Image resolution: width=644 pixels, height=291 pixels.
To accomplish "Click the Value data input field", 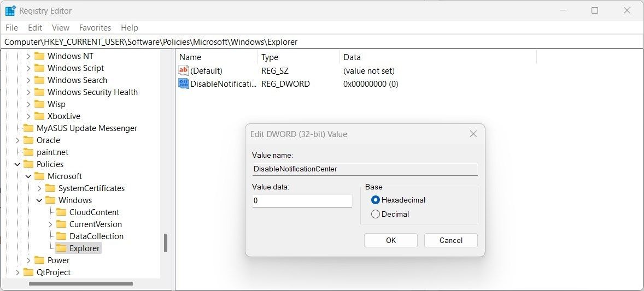I will (302, 201).
